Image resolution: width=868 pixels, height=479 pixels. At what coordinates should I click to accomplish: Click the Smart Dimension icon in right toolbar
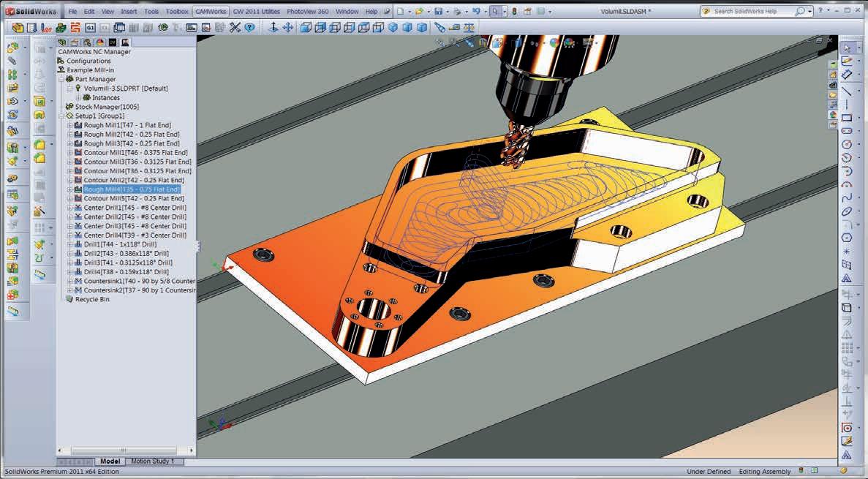pos(846,74)
